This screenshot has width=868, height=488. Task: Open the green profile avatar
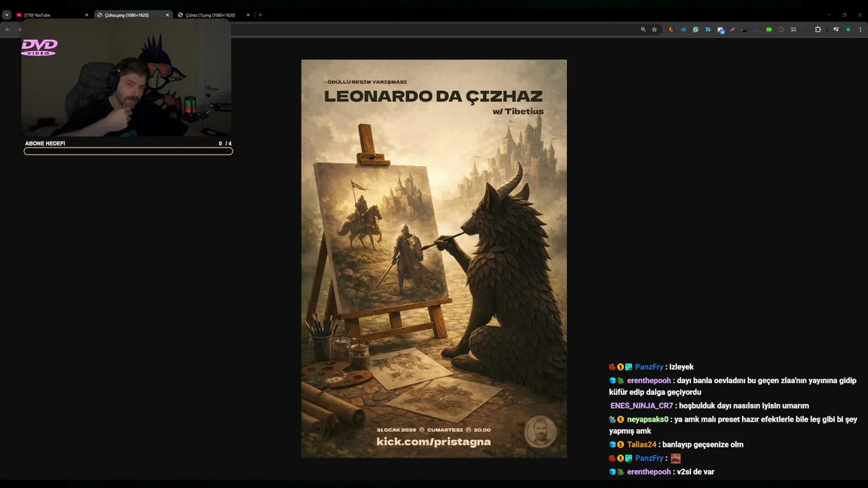pos(848,29)
